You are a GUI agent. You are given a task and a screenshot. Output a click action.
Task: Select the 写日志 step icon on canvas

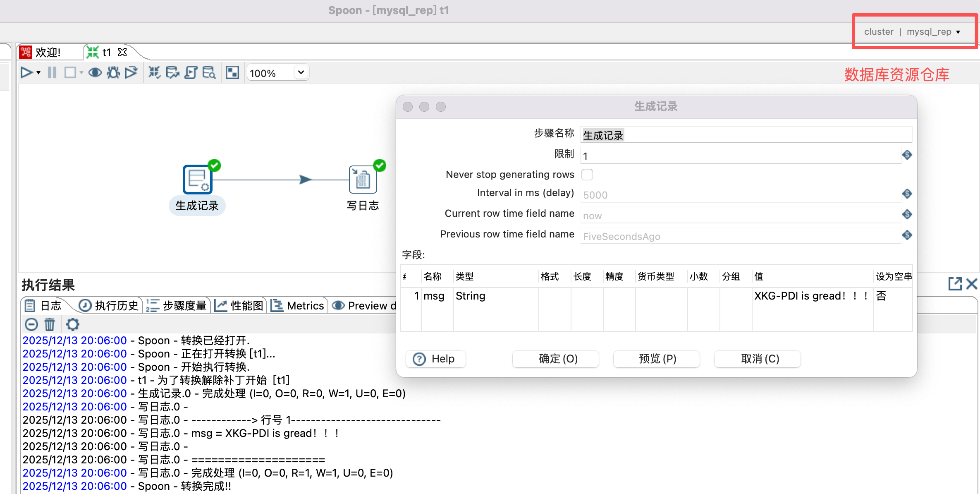[363, 180]
